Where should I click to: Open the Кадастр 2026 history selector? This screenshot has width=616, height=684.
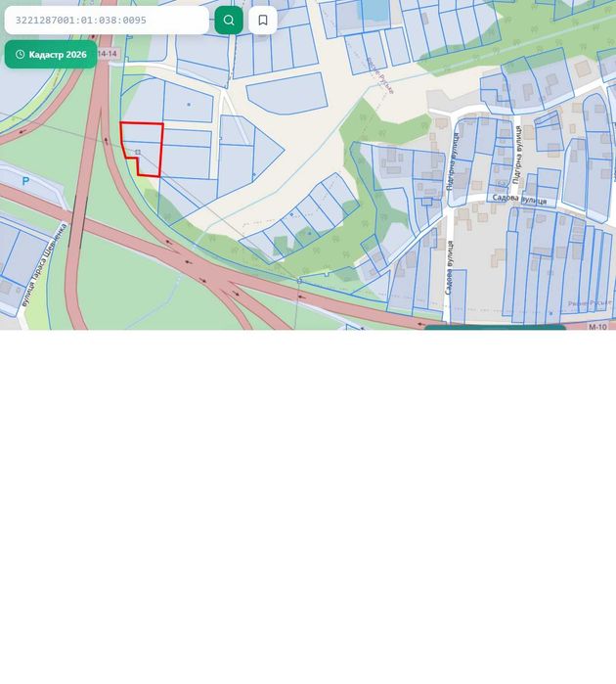51,55
